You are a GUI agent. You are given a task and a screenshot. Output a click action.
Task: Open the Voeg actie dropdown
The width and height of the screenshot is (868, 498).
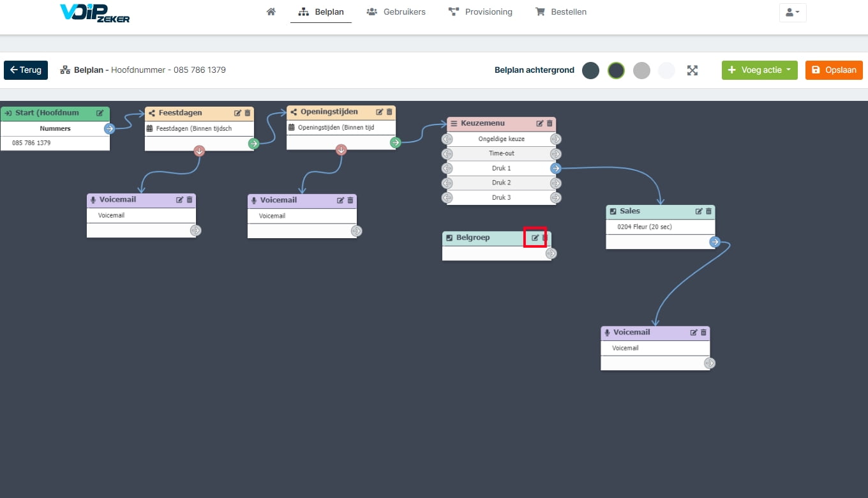[759, 70]
